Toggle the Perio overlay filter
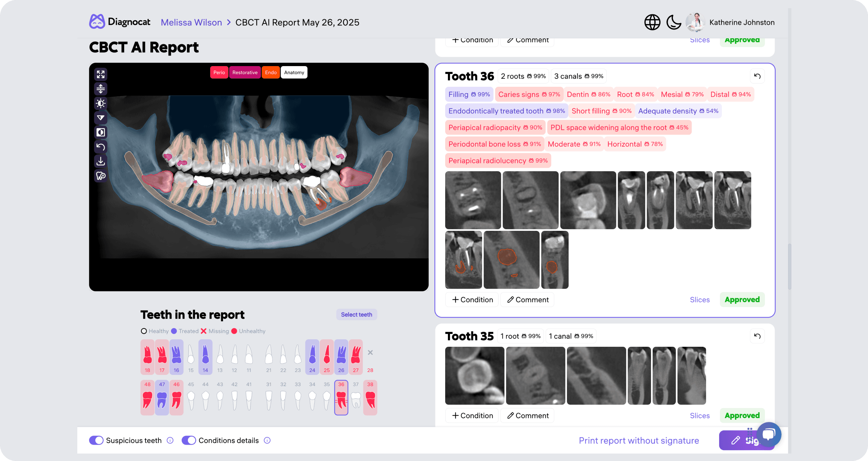Screen dimensions: 868x461 coord(219,73)
